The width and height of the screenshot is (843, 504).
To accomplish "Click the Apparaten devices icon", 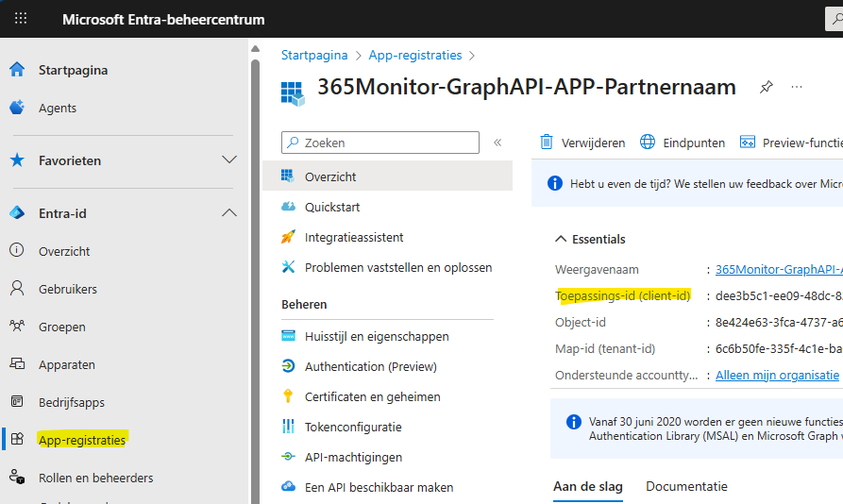I will coord(17,363).
